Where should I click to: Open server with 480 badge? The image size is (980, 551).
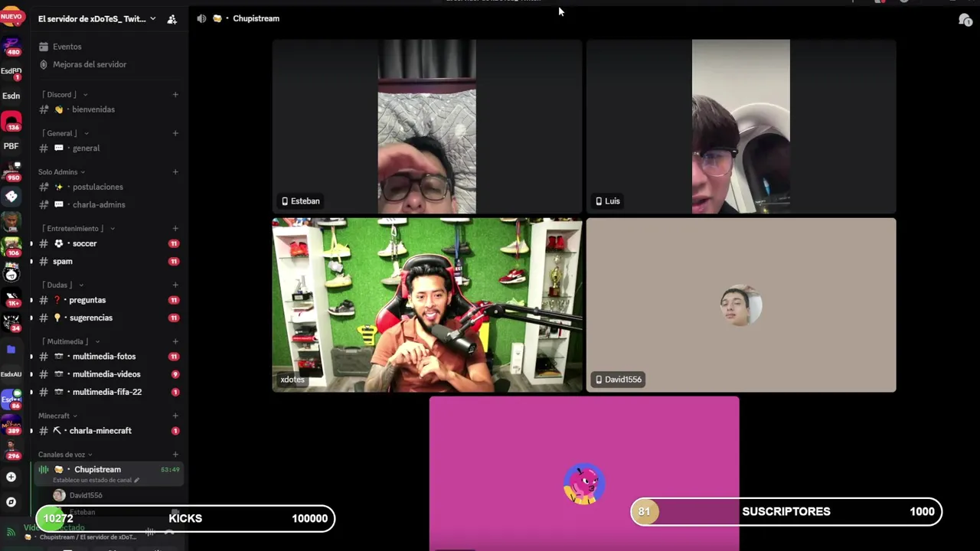pos(11,47)
